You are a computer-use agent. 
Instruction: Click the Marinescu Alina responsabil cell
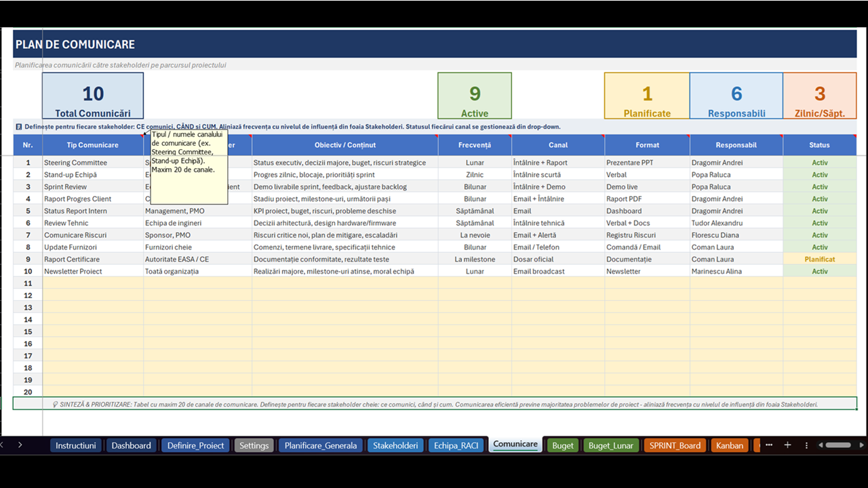pyautogui.click(x=736, y=271)
